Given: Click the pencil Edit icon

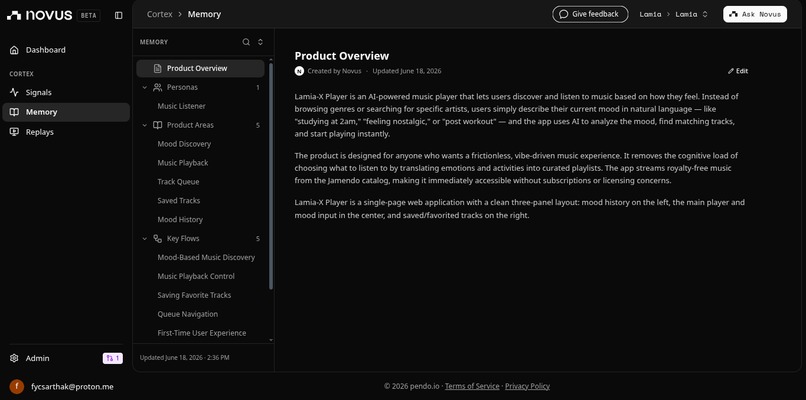Looking at the screenshot, I should [730, 71].
